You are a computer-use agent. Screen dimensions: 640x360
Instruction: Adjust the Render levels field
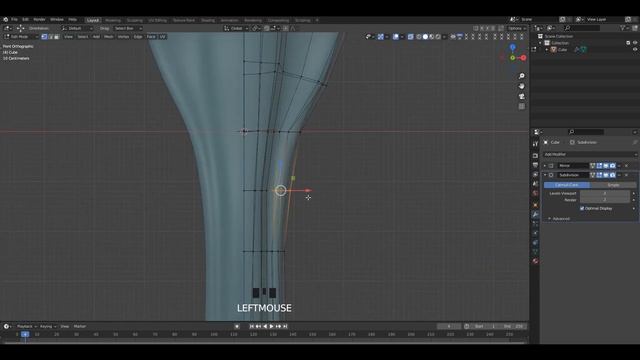click(x=604, y=200)
